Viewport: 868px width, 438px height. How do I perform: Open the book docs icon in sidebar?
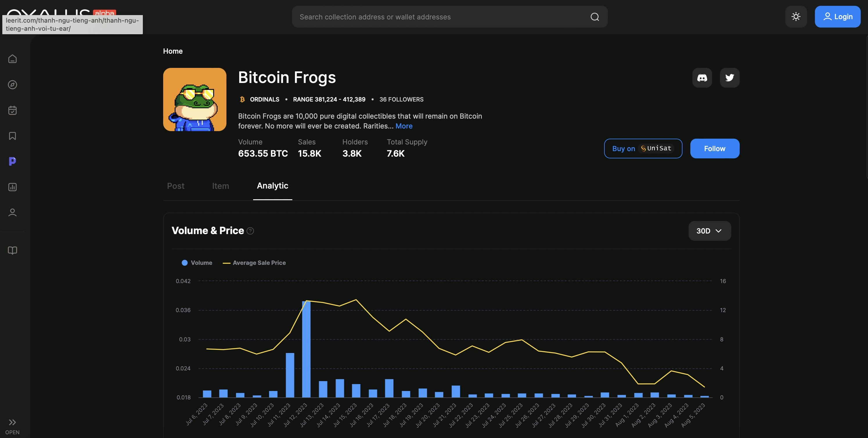(x=12, y=251)
